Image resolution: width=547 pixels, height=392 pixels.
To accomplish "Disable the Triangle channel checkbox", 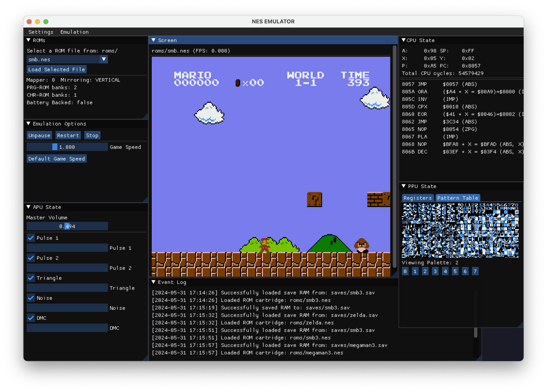I will click(31, 278).
